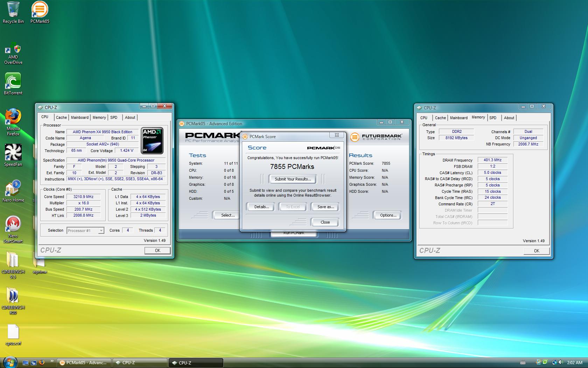The height and width of the screenshot is (368, 588).
Task: Open the Recycle Bin desktop icon
Action: tap(13, 13)
